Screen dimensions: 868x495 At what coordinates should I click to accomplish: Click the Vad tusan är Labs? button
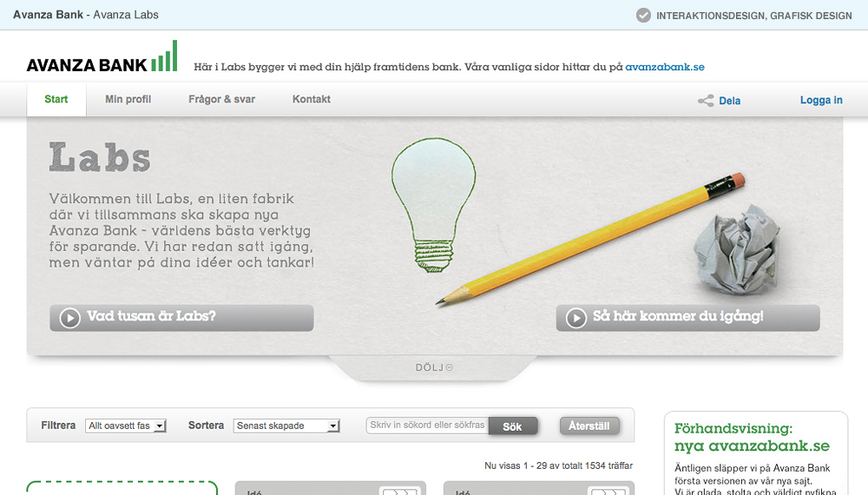(181, 318)
